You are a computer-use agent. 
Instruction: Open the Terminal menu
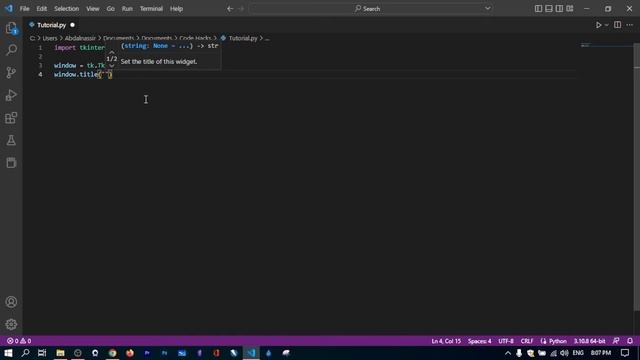coord(151,9)
